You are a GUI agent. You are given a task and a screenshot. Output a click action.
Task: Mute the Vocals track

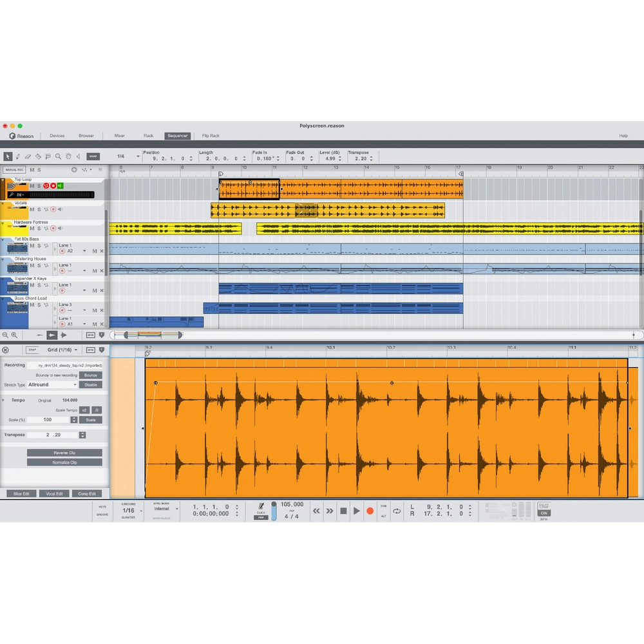pyautogui.click(x=32, y=209)
